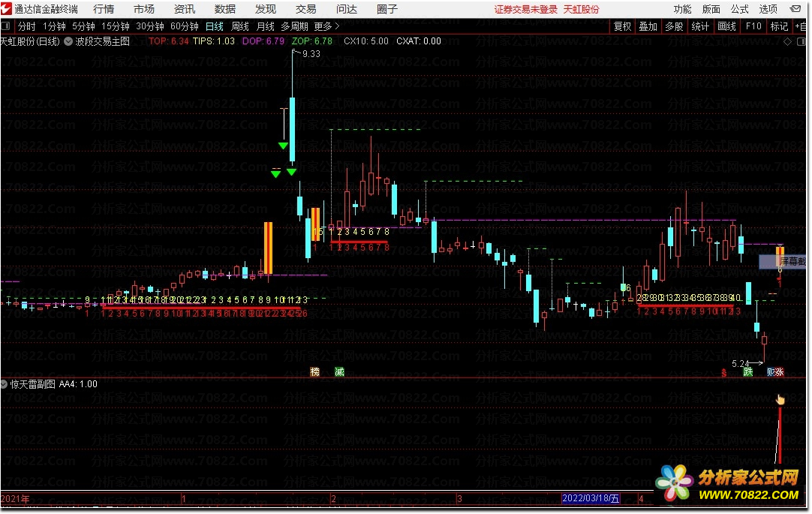This screenshot has width=812, height=514.
Task: Open the 数据 menu
Action: coord(224,9)
